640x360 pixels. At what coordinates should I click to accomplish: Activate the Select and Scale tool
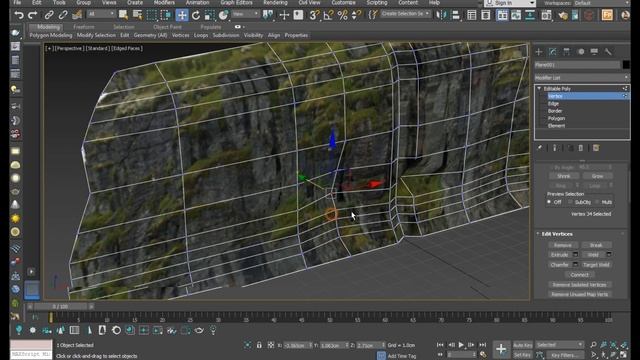pos(209,15)
